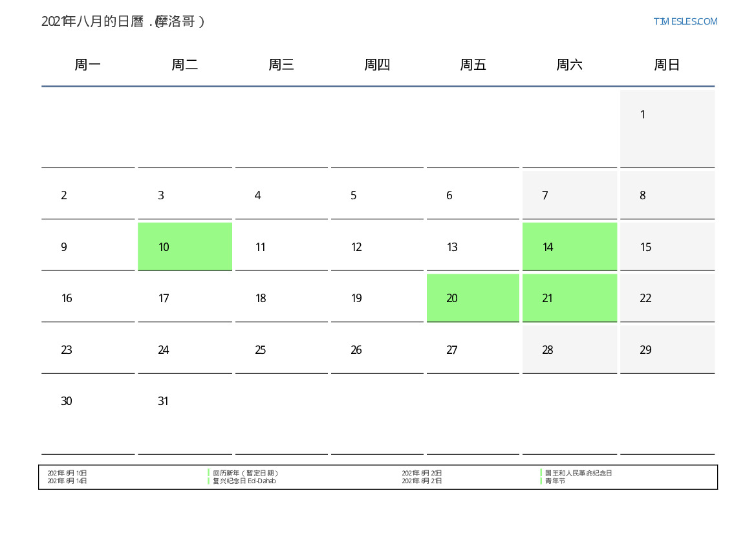Select the 周二 column header

point(185,65)
